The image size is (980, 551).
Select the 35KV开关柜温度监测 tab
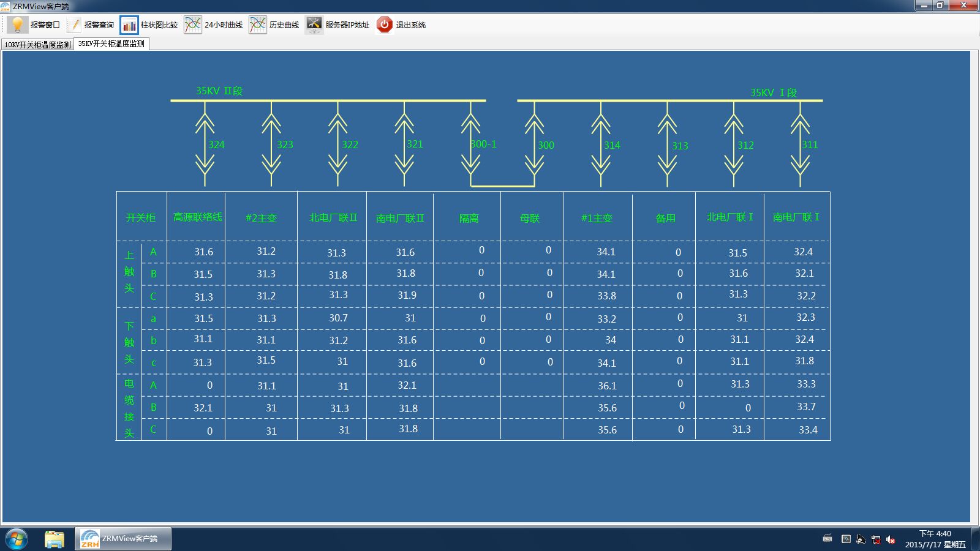111,44
